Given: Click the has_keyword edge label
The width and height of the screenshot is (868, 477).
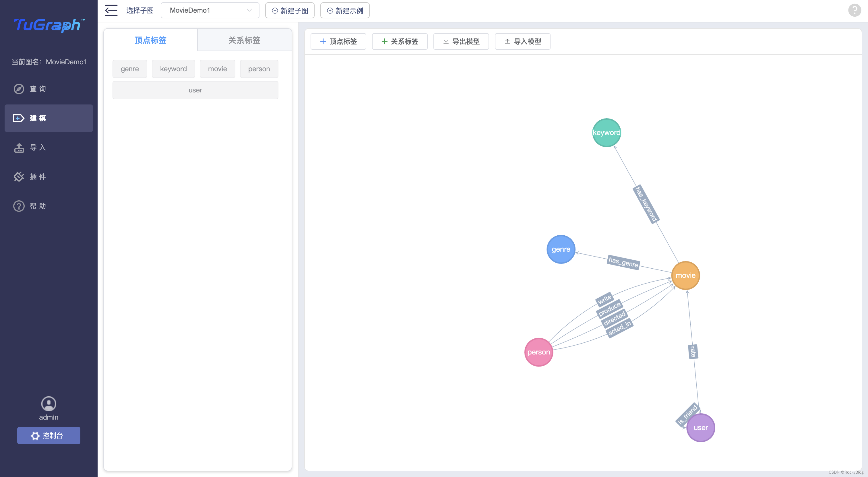Looking at the screenshot, I should [646, 204].
